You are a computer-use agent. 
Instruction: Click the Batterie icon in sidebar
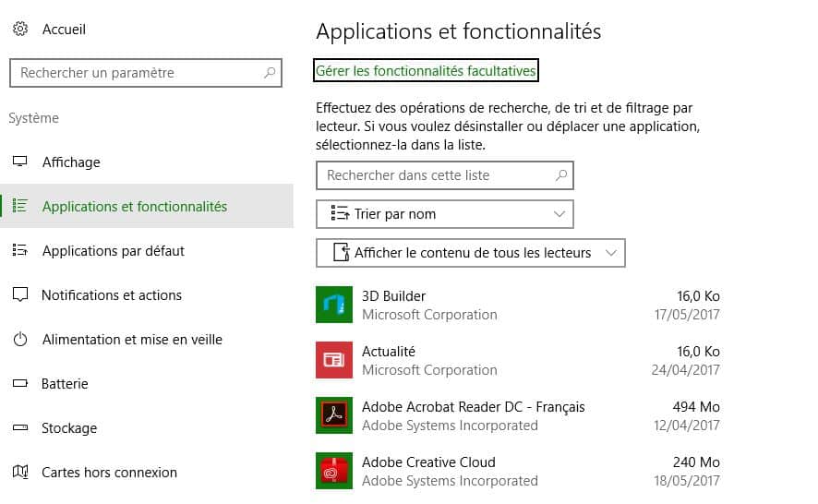(20, 384)
